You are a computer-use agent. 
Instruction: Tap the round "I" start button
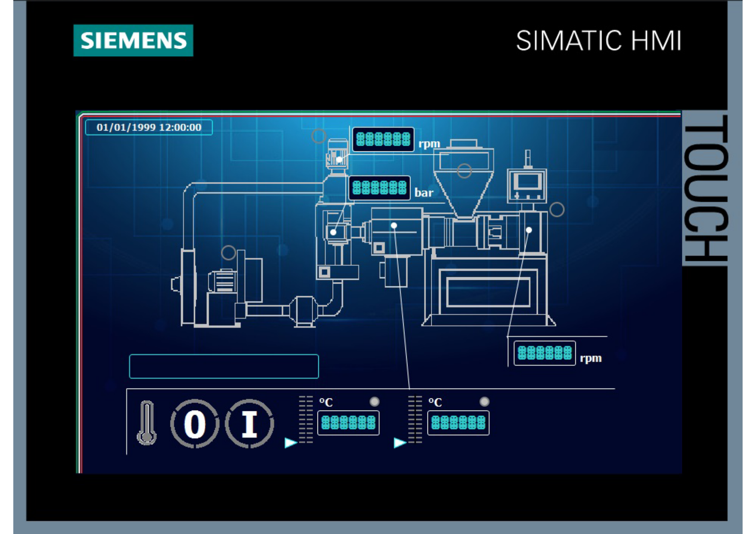249,424
